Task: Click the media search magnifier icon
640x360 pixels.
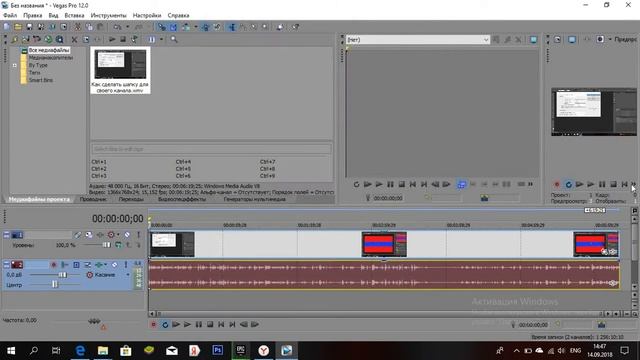Action: click(174, 40)
